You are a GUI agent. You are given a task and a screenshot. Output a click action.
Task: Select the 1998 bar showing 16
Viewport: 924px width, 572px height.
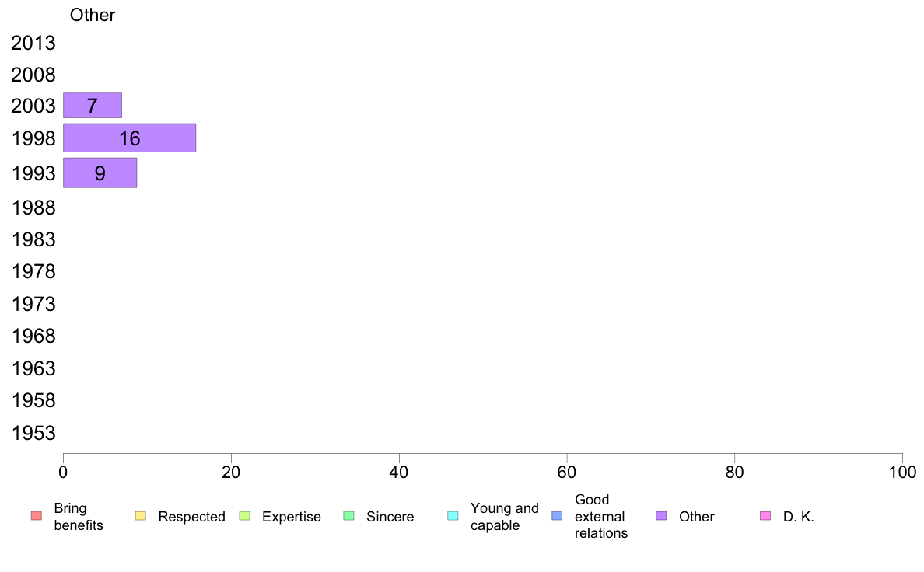point(129,138)
